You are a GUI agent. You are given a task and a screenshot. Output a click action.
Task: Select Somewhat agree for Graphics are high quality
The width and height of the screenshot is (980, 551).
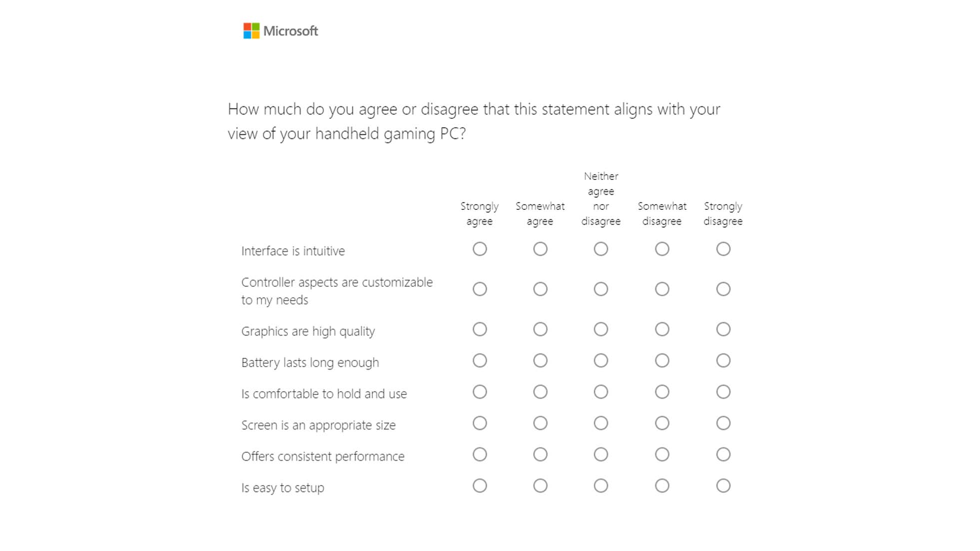540,329
